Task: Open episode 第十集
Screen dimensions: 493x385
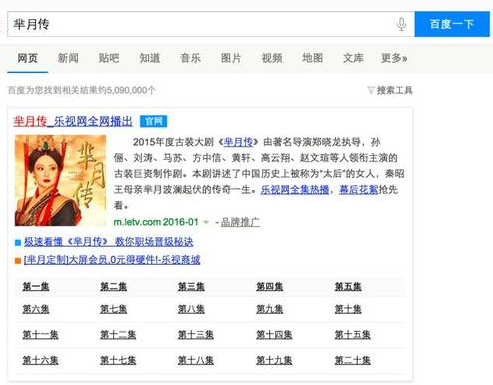Action: (x=348, y=309)
